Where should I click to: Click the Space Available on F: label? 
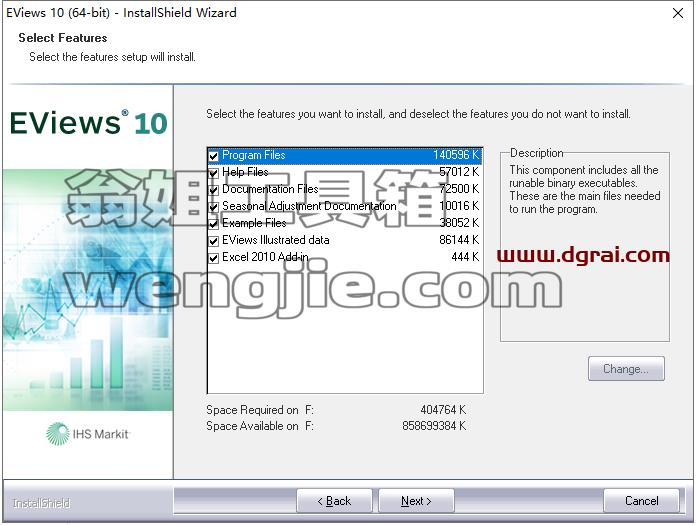(x=260, y=426)
